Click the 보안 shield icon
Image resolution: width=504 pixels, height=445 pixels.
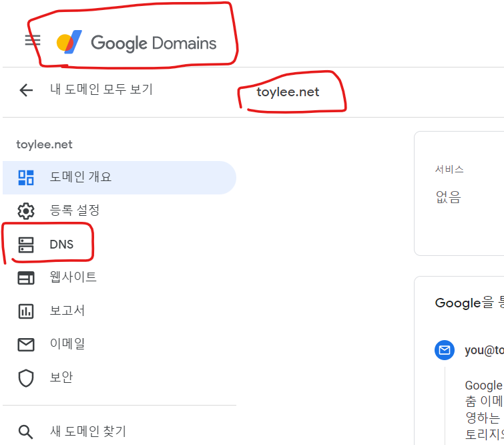coord(26,378)
